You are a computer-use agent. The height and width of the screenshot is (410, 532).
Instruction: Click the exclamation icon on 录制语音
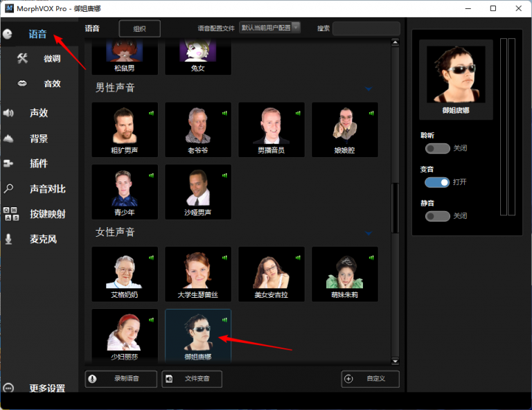tap(92, 379)
